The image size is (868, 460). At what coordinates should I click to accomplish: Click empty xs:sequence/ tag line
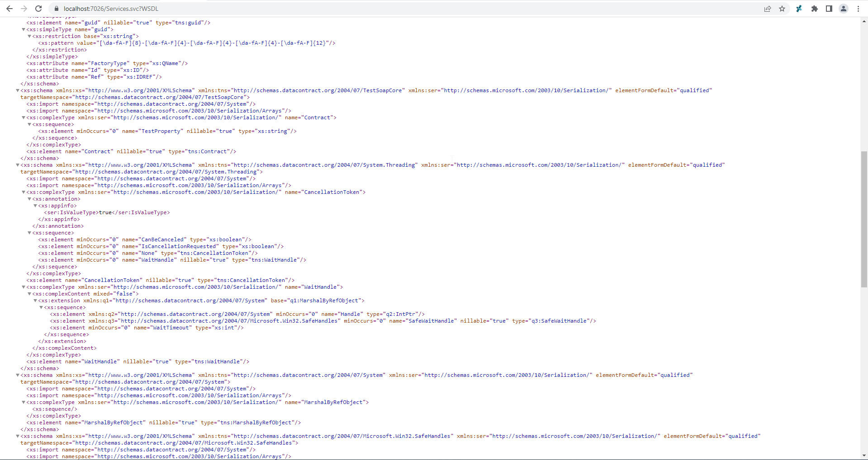click(55, 409)
